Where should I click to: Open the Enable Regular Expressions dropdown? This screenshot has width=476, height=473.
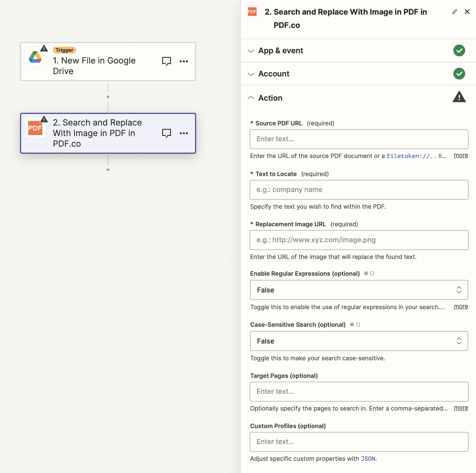click(x=359, y=290)
